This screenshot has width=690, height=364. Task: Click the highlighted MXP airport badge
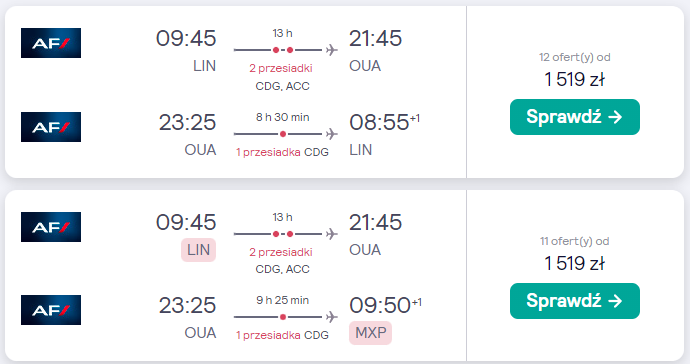[x=371, y=333]
